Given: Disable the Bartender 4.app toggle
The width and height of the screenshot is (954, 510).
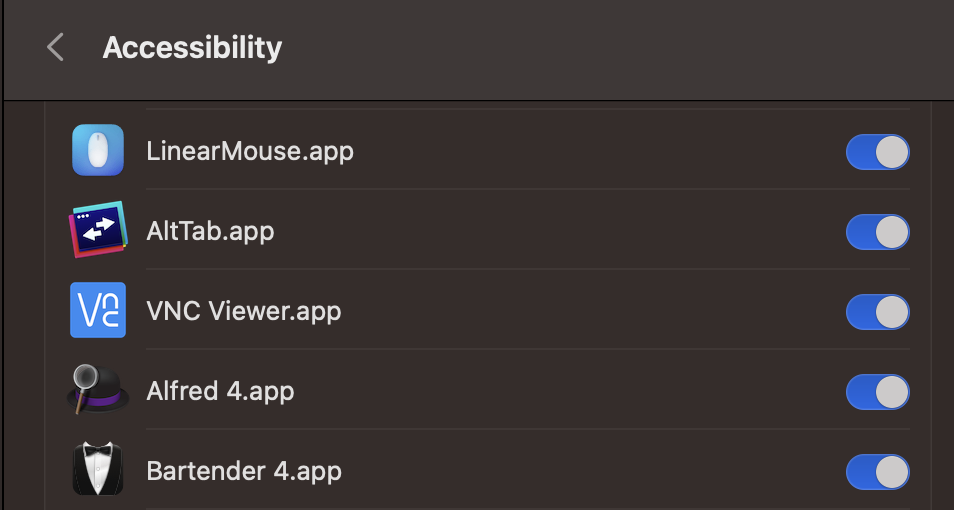Looking at the screenshot, I should pos(877,472).
